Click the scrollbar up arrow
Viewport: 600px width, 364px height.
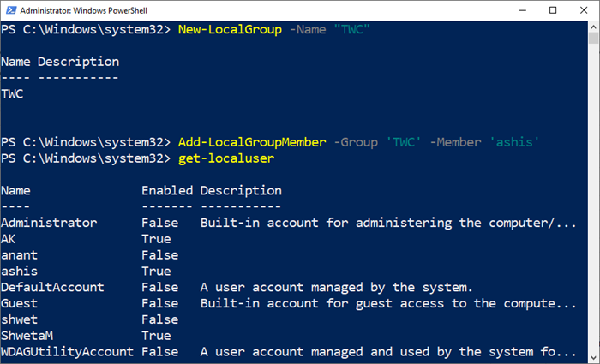(593, 27)
